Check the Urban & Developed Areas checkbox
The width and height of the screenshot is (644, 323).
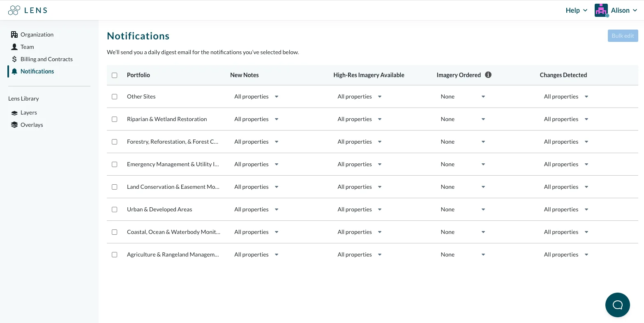[x=115, y=209]
